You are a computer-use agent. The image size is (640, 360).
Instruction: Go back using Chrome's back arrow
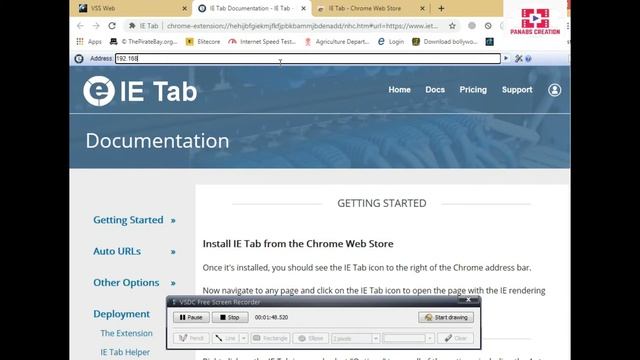80,26
